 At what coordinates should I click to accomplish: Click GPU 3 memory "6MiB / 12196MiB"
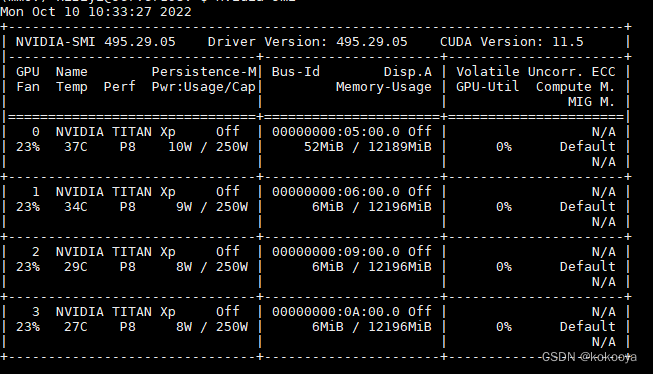(x=371, y=327)
